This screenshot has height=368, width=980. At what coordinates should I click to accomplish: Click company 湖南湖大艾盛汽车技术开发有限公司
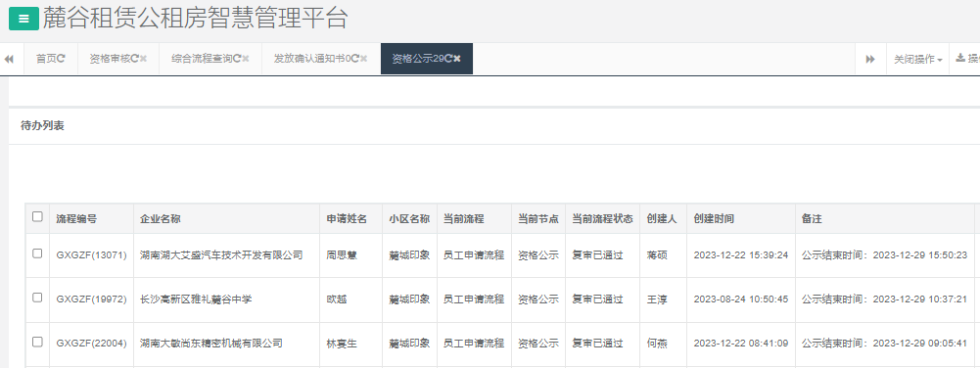[x=222, y=254]
